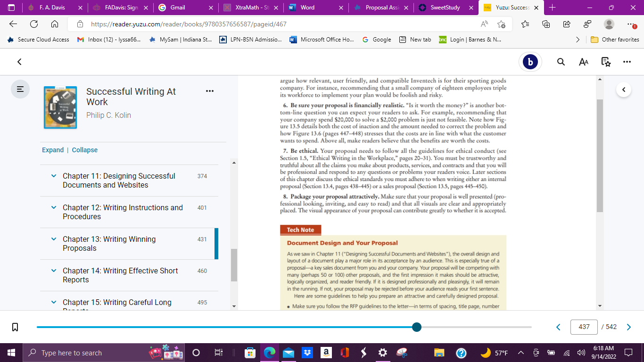Click browser back arrow
644x362 pixels.
pyautogui.click(x=13, y=24)
